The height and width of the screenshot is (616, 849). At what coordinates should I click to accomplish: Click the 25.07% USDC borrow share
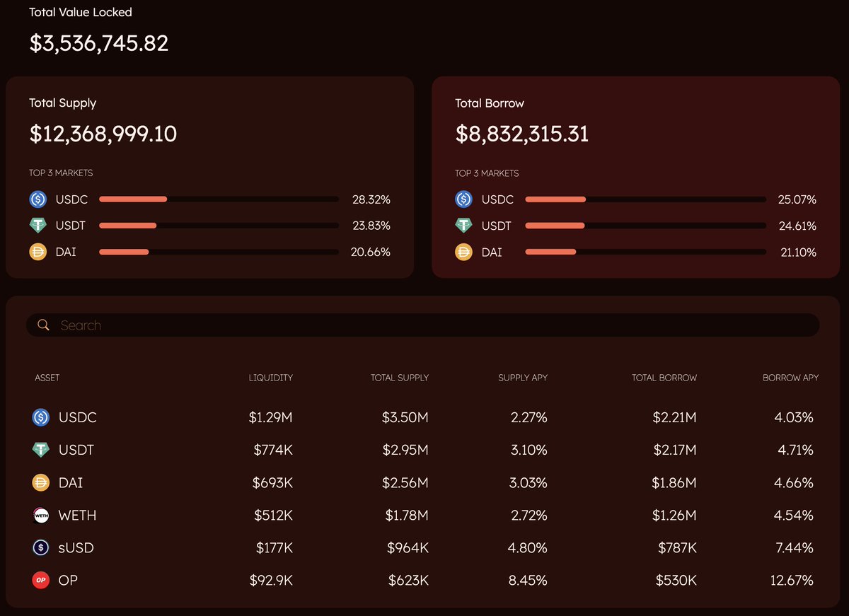pyautogui.click(x=797, y=199)
